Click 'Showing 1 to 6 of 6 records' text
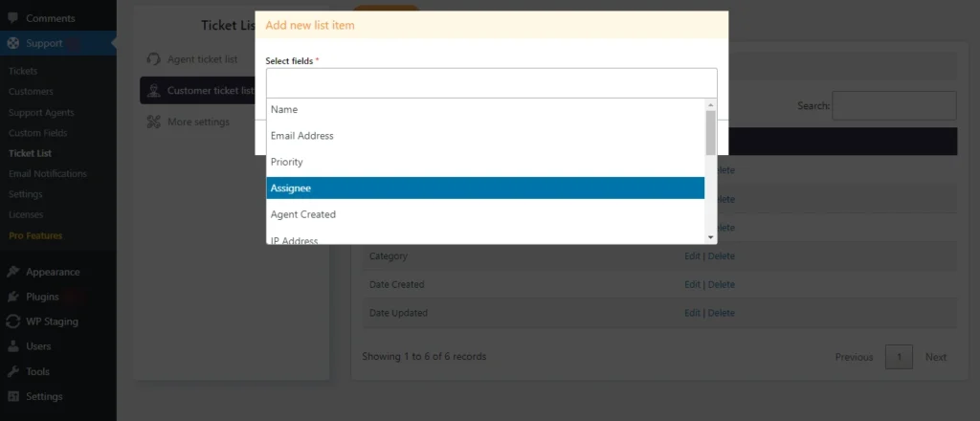 [x=424, y=357]
